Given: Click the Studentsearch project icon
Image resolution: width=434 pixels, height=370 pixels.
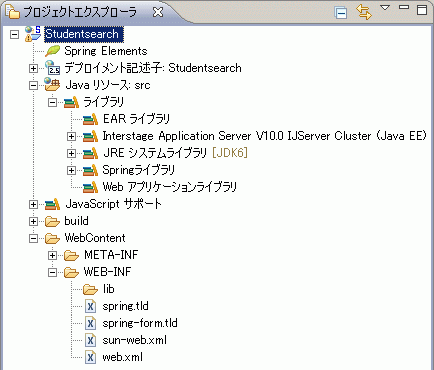Looking at the screenshot, I should point(33,34).
